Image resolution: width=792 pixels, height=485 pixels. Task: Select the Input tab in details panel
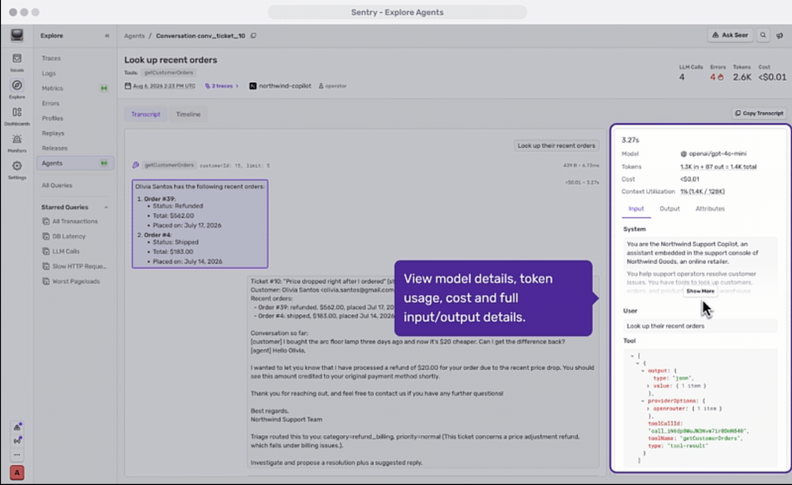[636, 209]
